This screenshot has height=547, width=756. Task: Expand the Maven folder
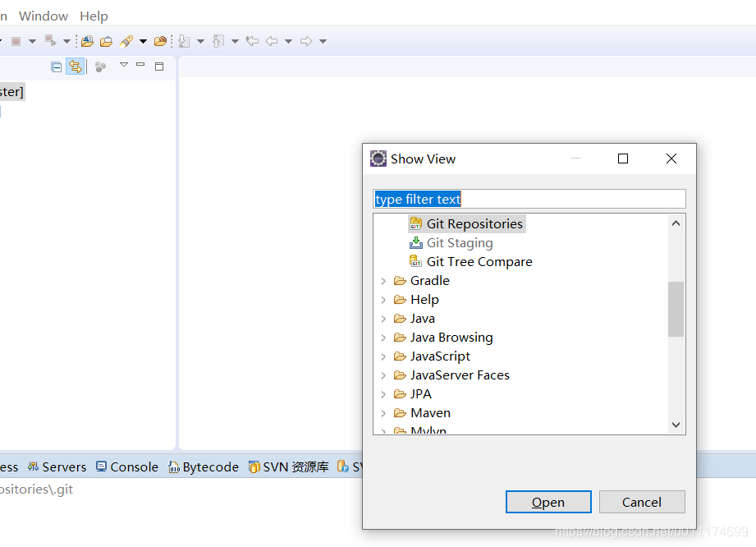click(383, 413)
